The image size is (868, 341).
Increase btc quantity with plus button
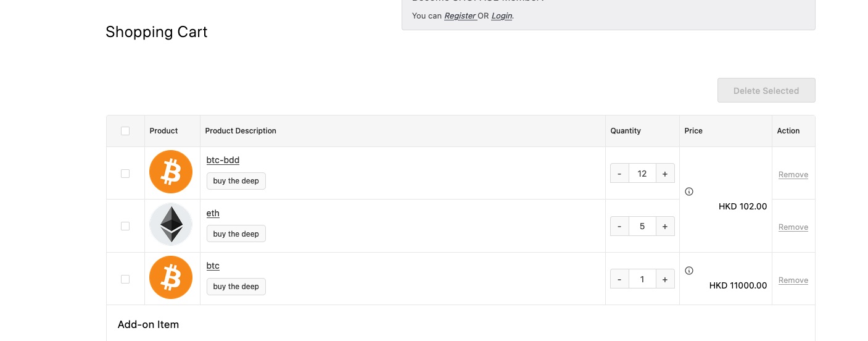click(664, 279)
